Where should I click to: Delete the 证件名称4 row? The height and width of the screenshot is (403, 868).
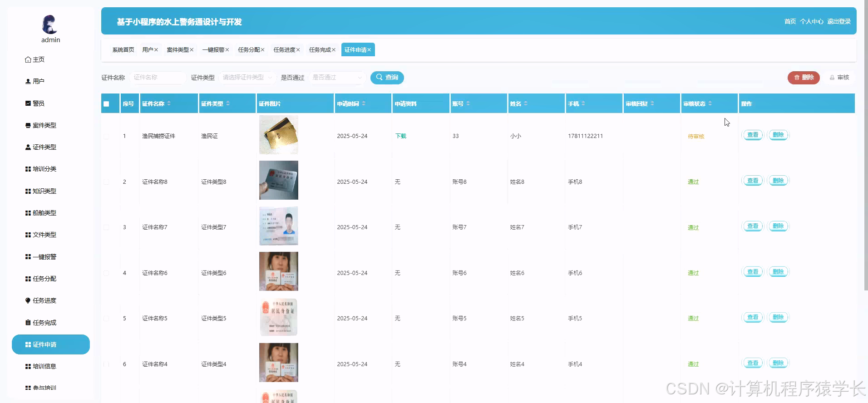(x=778, y=363)
